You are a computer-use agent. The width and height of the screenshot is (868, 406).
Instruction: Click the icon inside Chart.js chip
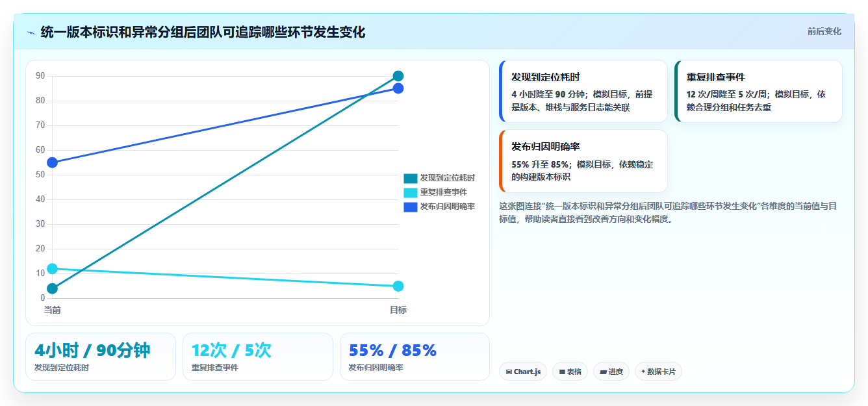coord(509,372)
